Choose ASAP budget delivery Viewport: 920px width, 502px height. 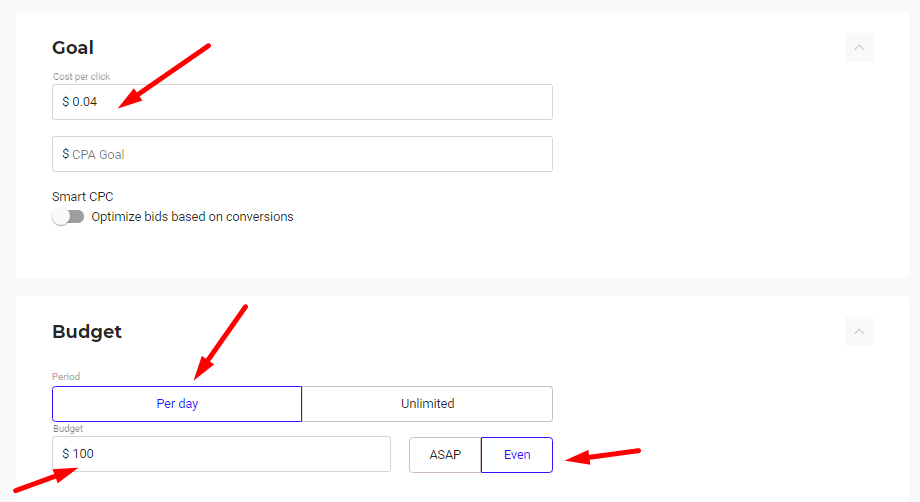445,455
